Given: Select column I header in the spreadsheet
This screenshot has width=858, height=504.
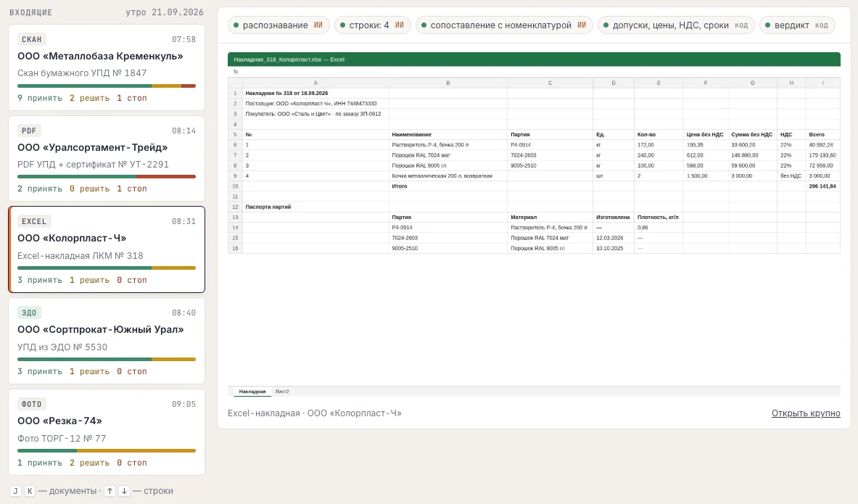Looking at the screenshot, I should 823,83.
